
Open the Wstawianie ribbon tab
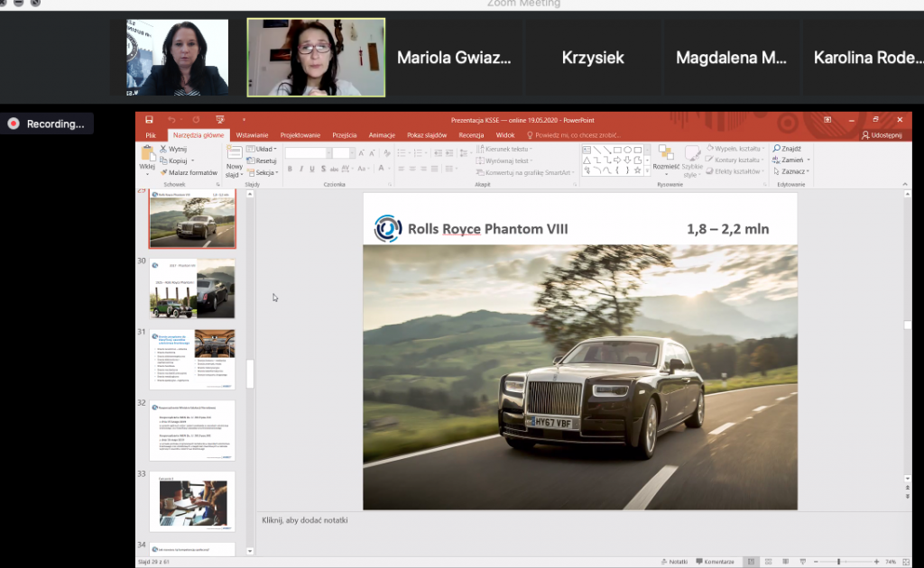pyautogui.click(x=252, y=134)
